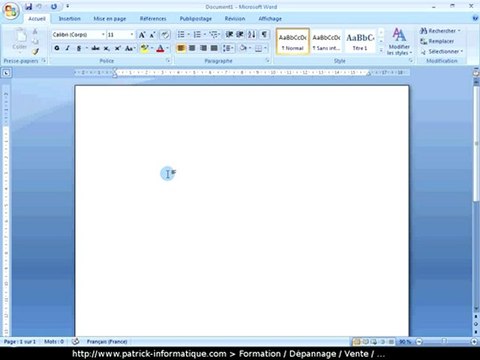Activate the format painter brush
Screen dimensions: 480x360
point(35,51)
